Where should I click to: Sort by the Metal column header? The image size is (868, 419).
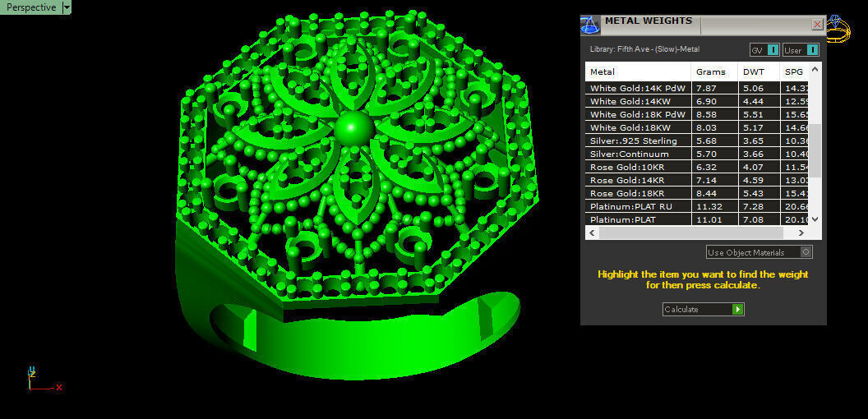click(639, 72)
